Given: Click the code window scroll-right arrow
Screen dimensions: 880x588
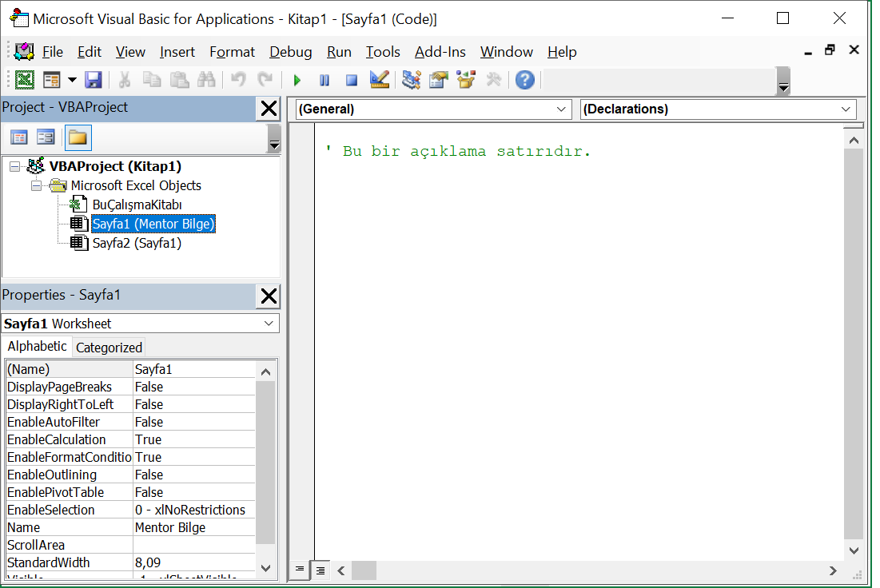Looking at the screenshot, I should (x=833, y=570).
